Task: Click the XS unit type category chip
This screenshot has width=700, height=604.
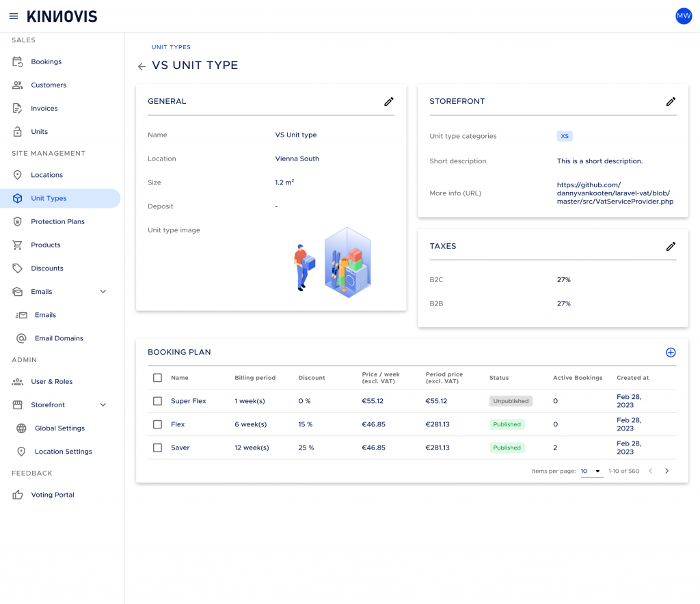Action: click(564, 136)
